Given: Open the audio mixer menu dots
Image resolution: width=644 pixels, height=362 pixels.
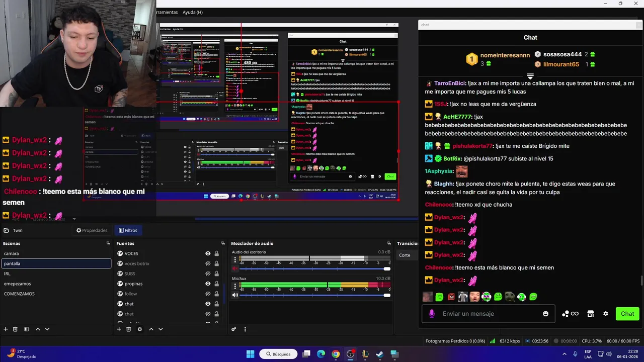Looking at the screenshot, I should tap(245, 329).
